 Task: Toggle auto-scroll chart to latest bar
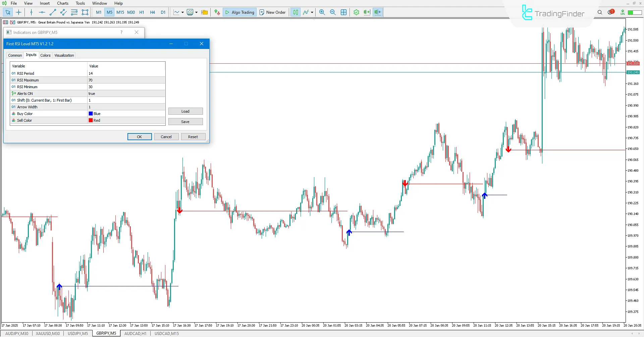[367, 12]
